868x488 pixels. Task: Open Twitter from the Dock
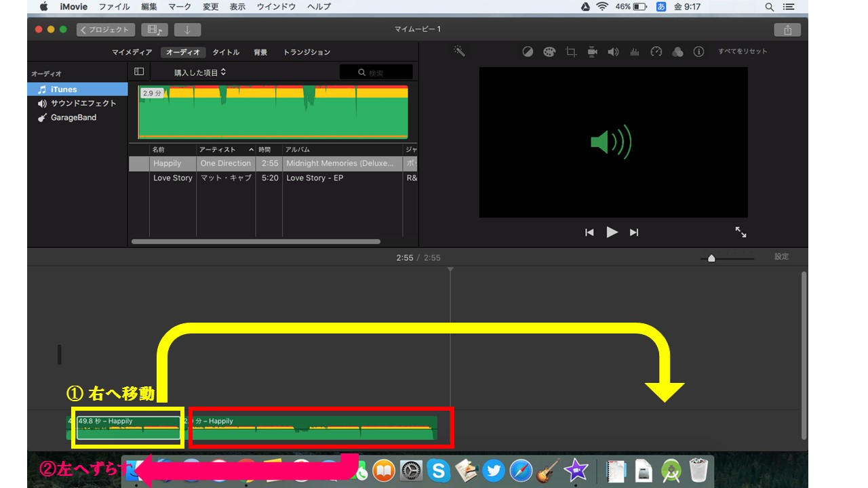494,470
